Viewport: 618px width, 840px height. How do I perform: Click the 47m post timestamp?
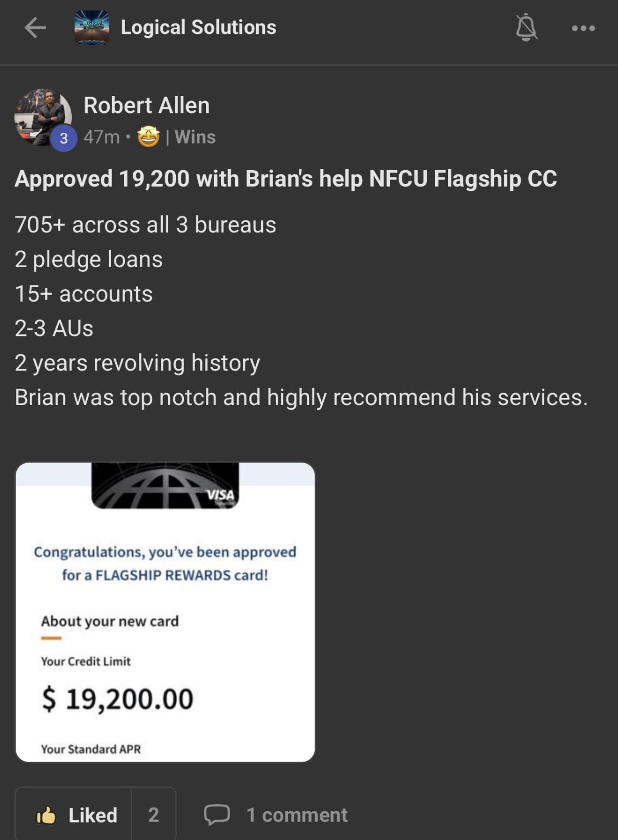(x=101, y=137)
